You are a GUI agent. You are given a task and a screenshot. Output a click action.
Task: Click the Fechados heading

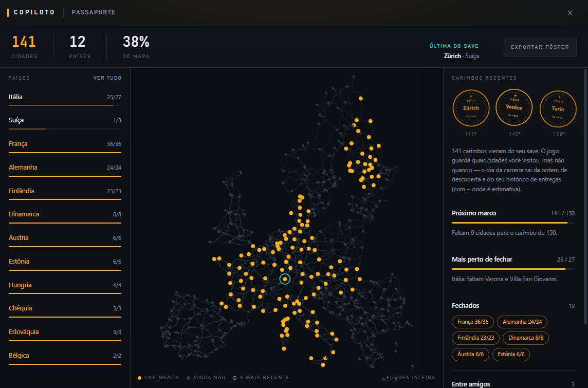(465, 306)
